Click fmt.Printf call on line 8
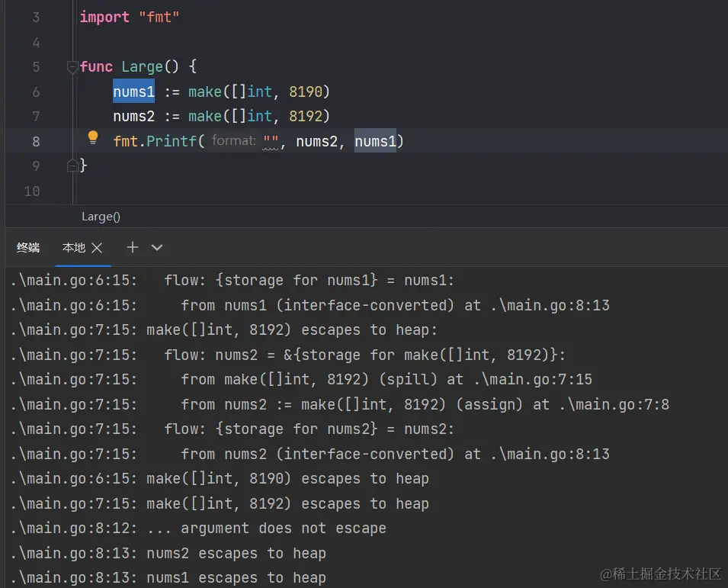The image size is (728, 588). pyautogui.click(x=155, y=141)
